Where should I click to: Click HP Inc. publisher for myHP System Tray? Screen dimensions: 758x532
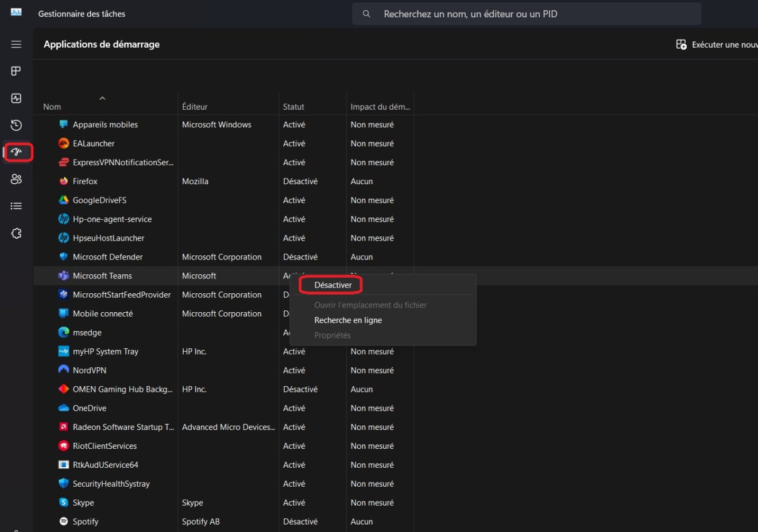[194, 352]
